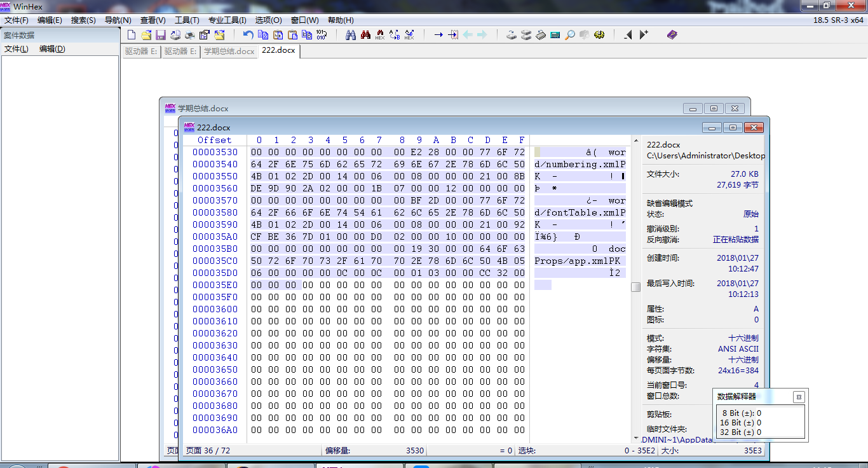Open the 搜索(S) menu
868x468 pixels.
83,20
